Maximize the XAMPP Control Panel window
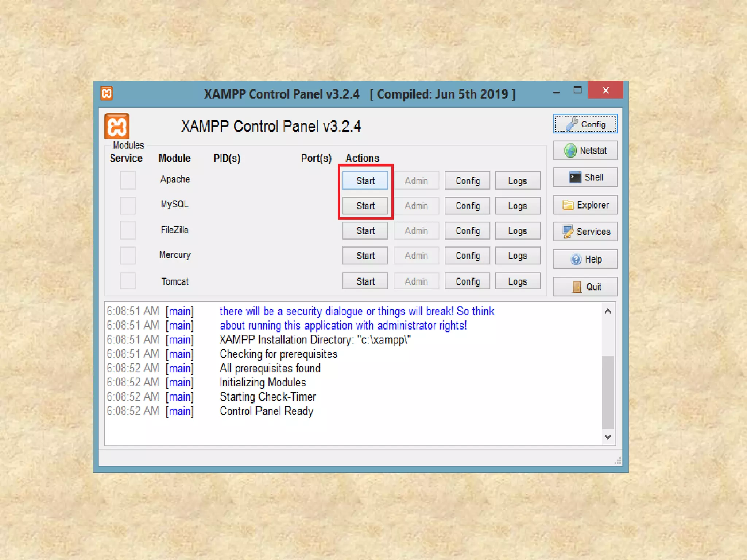The width and height of the screenshot is (747, 560). click(x=577, y=90)
